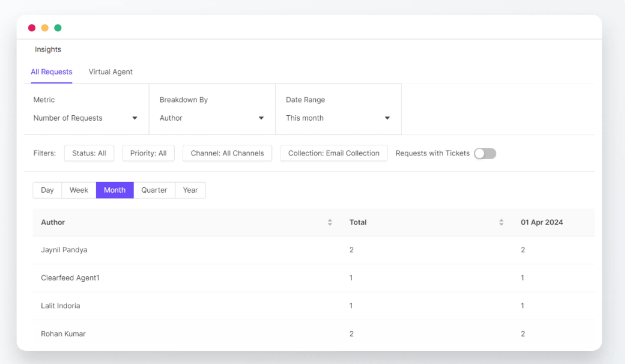
Task: Open the Channel: All Channels filter
Action: click(227, 153)
